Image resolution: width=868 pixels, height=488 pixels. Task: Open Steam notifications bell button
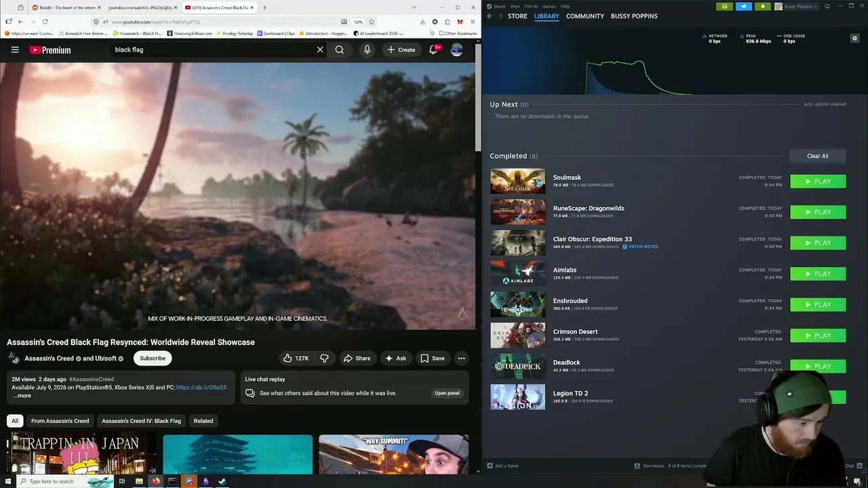[x=762, y=6]
